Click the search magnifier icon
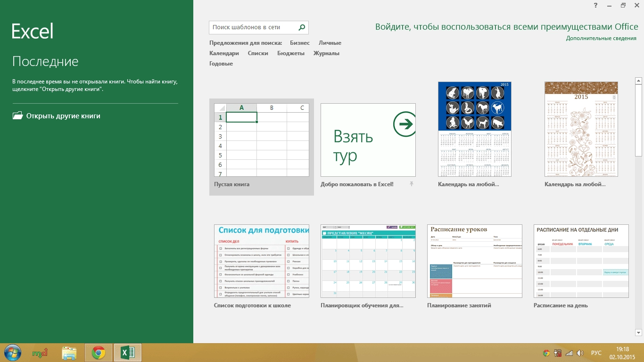Screen dimensions: 644x362 pyautogui.click(x=302, y=27)
